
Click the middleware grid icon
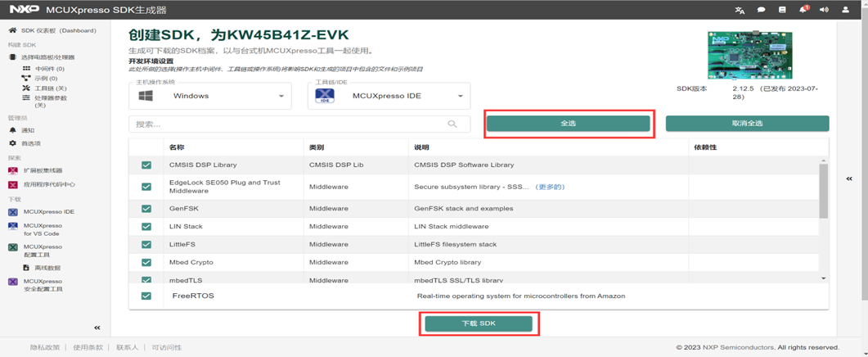25,69
